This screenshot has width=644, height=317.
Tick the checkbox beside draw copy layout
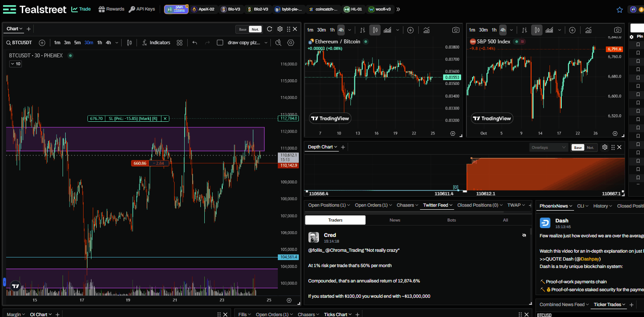(x=220, y=42)
